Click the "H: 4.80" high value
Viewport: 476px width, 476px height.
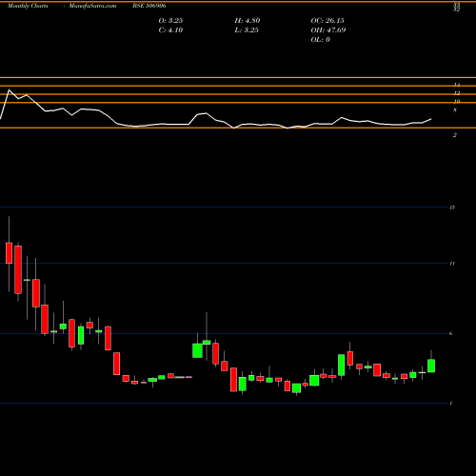[x=248, y=21]
